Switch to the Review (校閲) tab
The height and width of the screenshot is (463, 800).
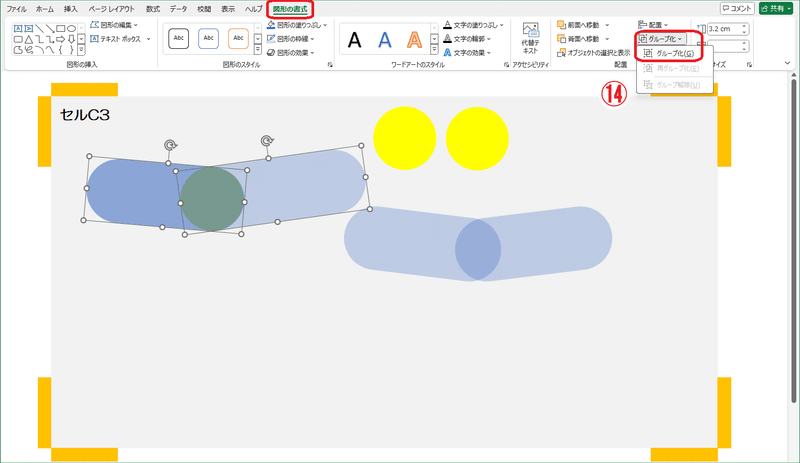(204, 9)
